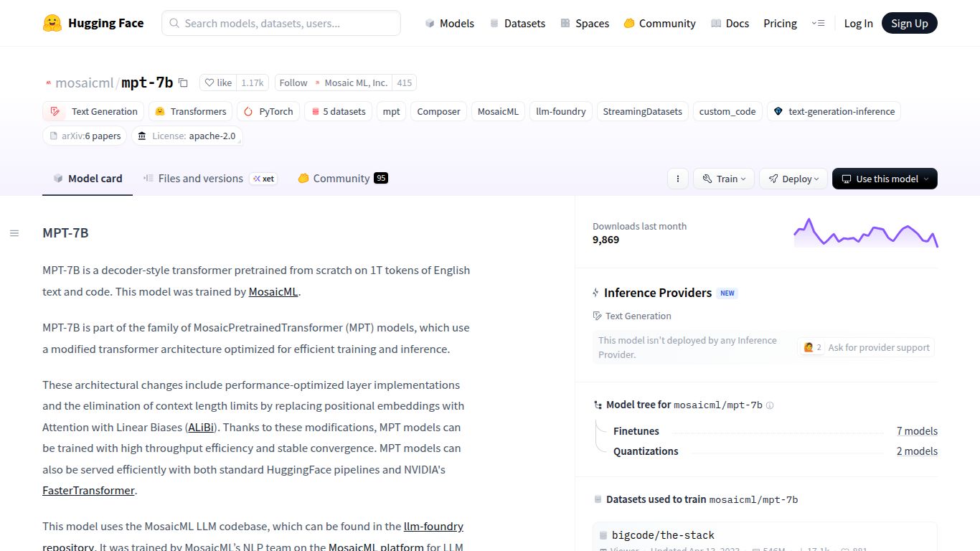Open the Deploy dropdown menu
Image resolution: width=980 pixels, height=551 pixels.
[793, 179]
